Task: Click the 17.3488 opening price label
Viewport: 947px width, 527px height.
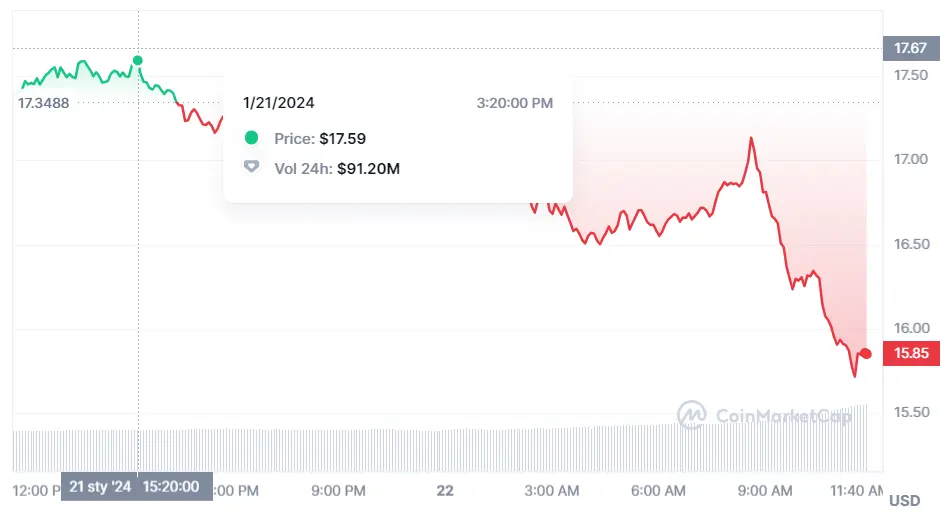Action: pyautogui.click(x=44, y=102)
